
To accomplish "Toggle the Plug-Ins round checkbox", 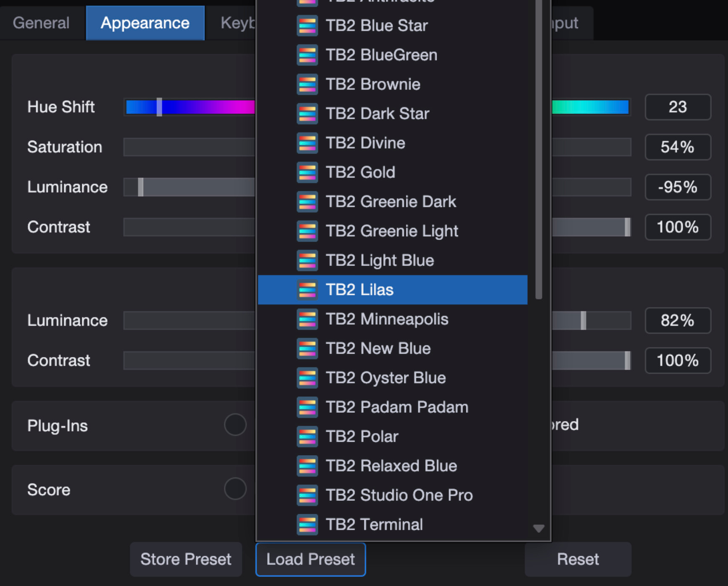I will (x=235, y=425).
